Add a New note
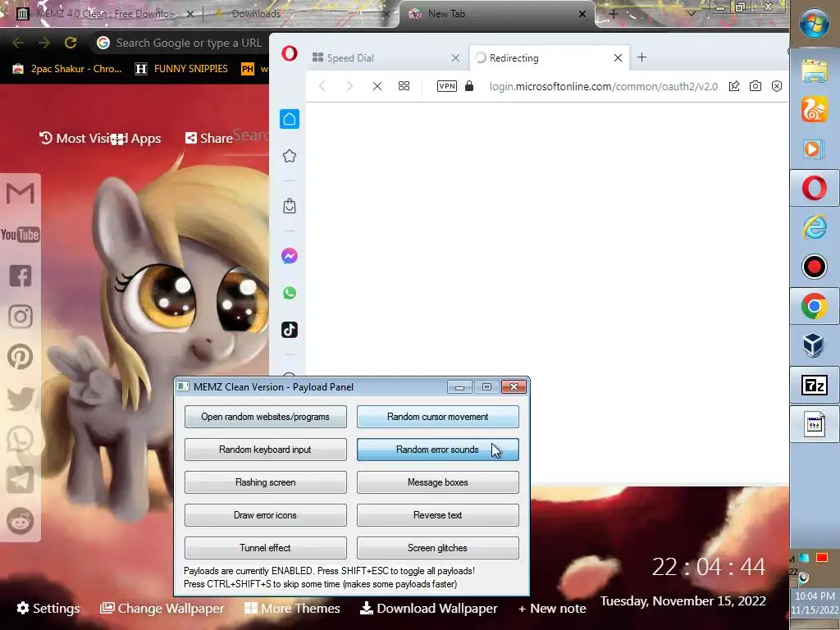 pos(552,609)
